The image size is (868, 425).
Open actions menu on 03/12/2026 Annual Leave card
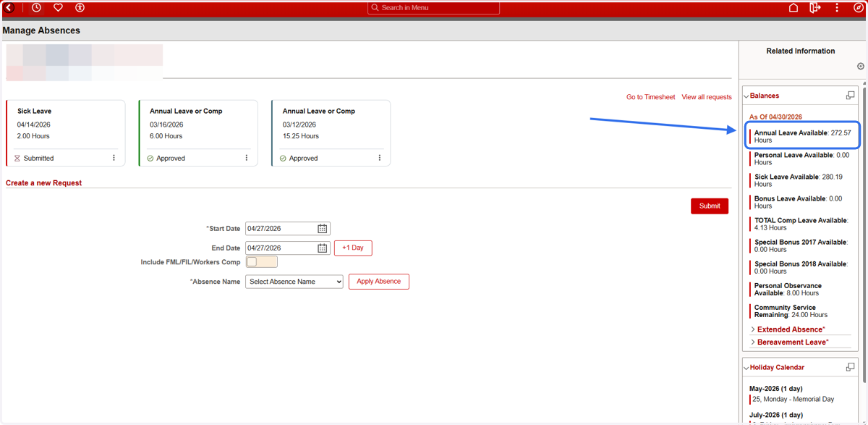click(x=380, y=158)
